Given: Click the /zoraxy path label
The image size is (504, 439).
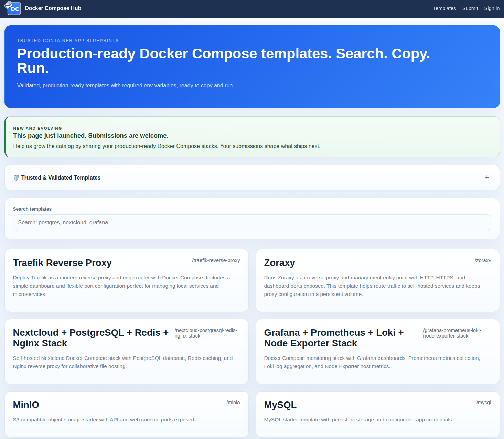Looking at the screenshot, I should tap(483, 260).
